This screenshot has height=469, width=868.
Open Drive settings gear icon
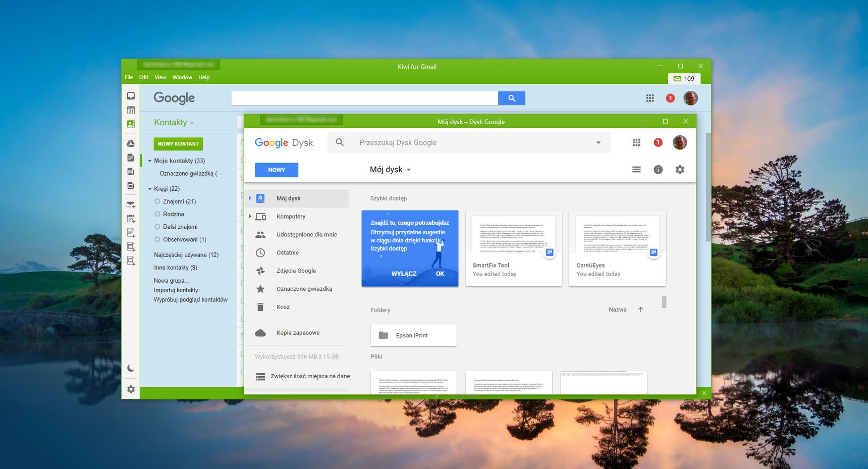[680, 170]
